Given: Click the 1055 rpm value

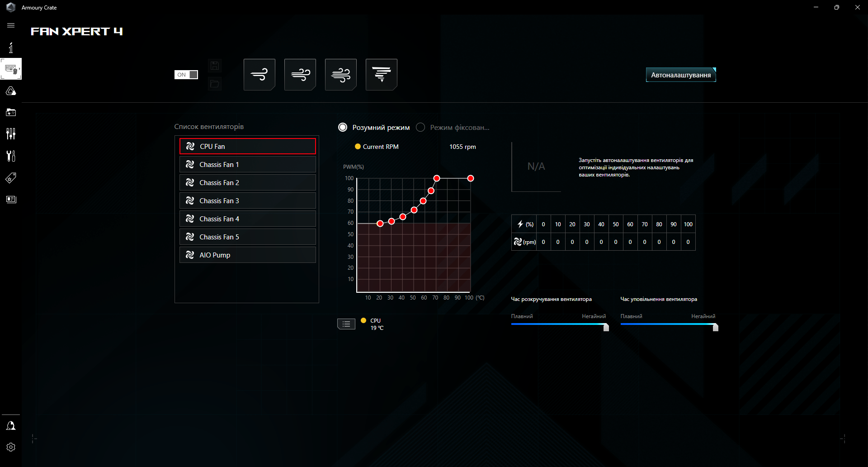Looking at the screenshot, I should (x=462, y=147).
